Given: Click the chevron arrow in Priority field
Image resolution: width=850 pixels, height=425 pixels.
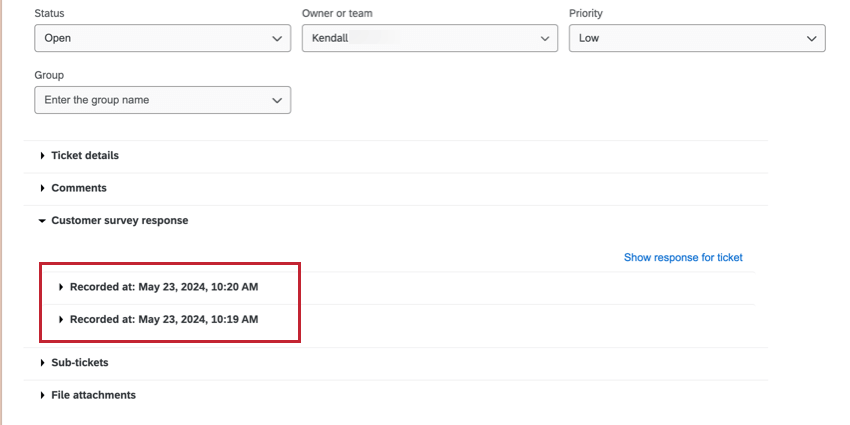Looking at the screenshot, I should tap(812, 39).
